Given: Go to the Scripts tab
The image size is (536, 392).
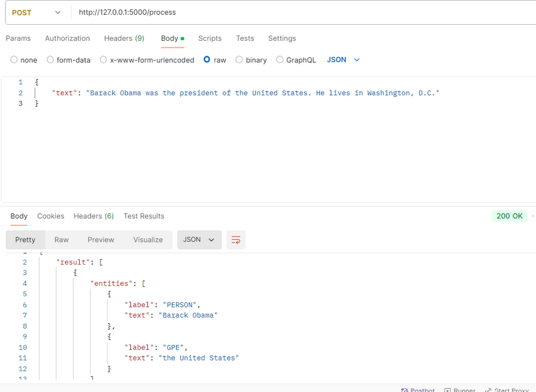Looking at the screenshot, I should point(210,38).
